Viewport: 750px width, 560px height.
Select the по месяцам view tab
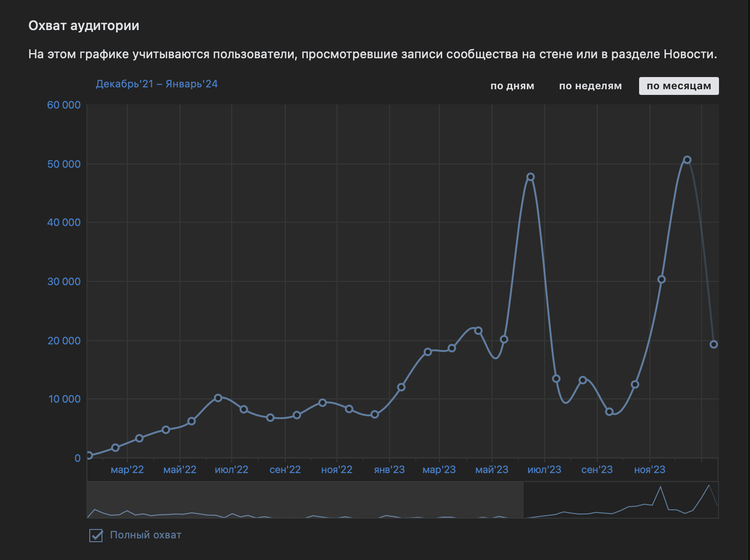pyautogui.click(x=679, y=86)
